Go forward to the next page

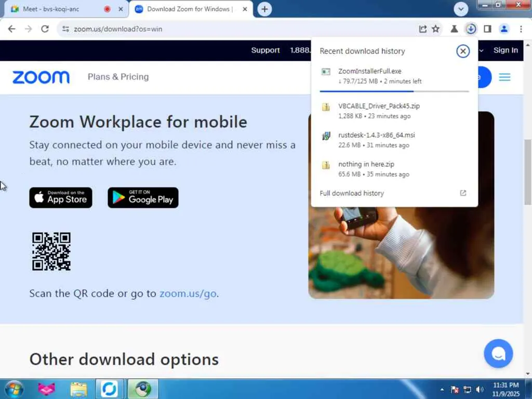pos(29,29)
